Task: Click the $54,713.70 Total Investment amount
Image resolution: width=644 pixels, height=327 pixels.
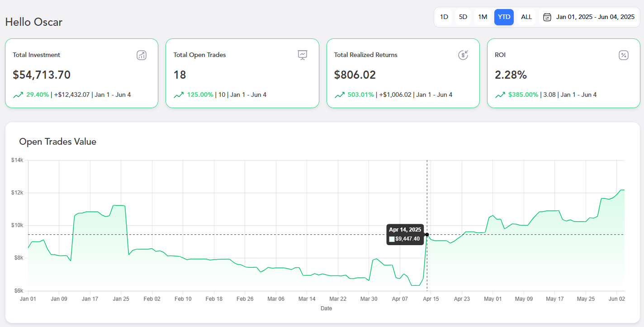Action: [42, 75]
